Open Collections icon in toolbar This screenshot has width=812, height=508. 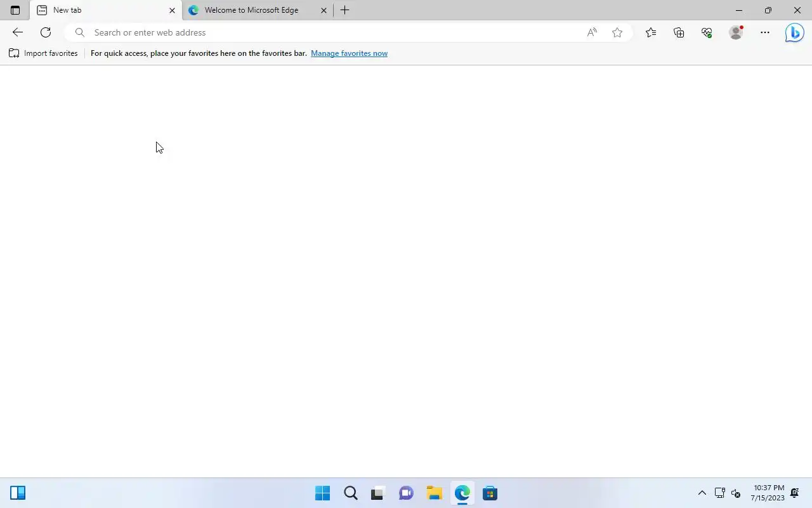click(679, 32)
